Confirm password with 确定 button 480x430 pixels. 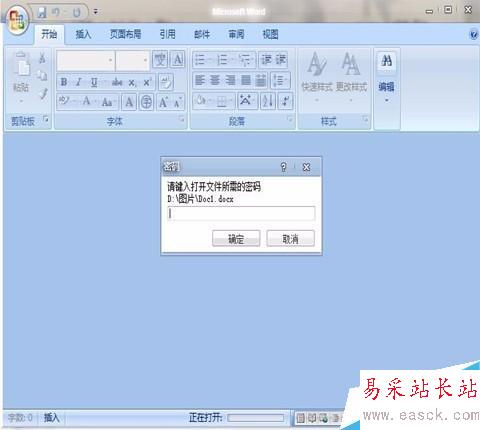[x=236, y=239]
